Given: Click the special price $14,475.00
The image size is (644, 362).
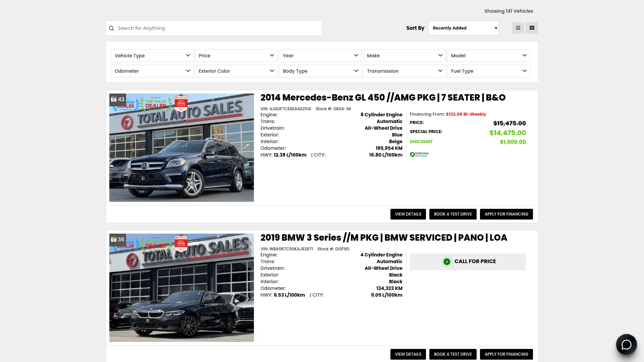Looking at the screenshot, I should pos(507,133).
